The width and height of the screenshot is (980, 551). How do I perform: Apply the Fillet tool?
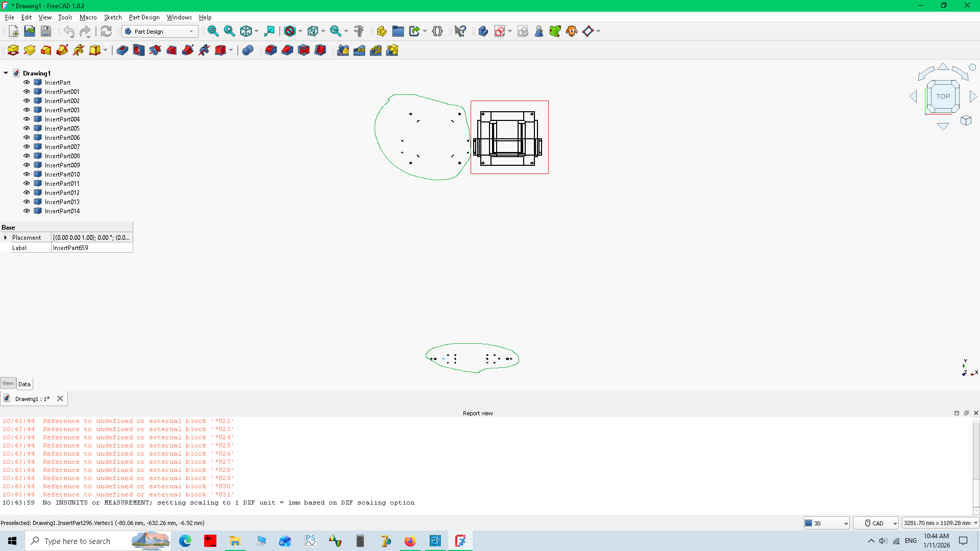point(271,50)
